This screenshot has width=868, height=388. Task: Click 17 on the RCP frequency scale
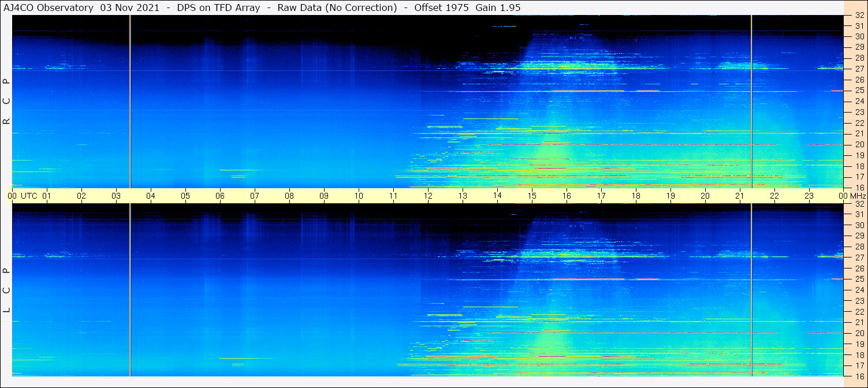[x=859, y=177]
